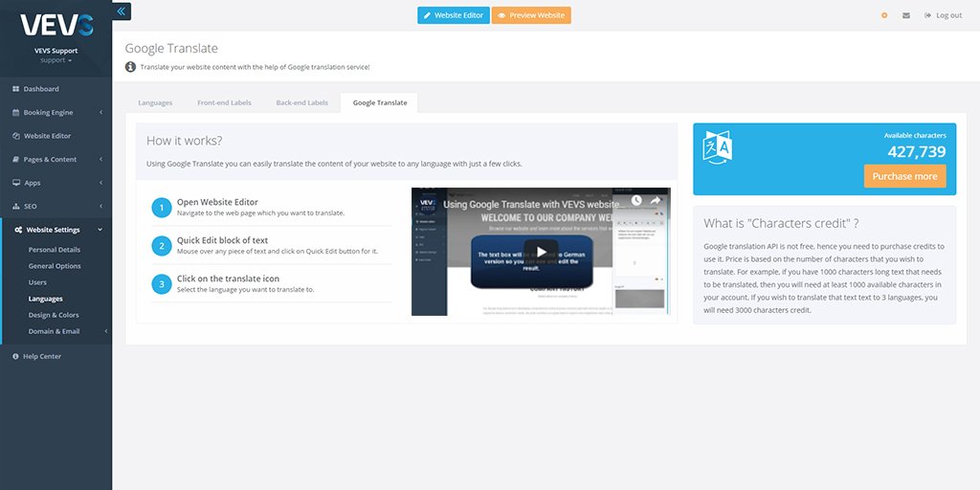Viewport: 980px width, 490px height.
Task: Click the translate icon in the blue card
Action: pos(718,147)
